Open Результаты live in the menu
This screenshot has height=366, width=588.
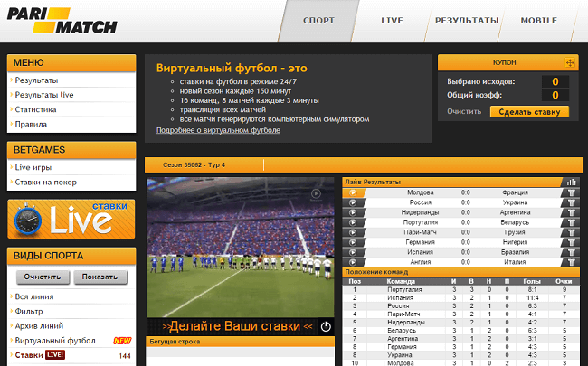pyautogui.click(x=44, y=95)
